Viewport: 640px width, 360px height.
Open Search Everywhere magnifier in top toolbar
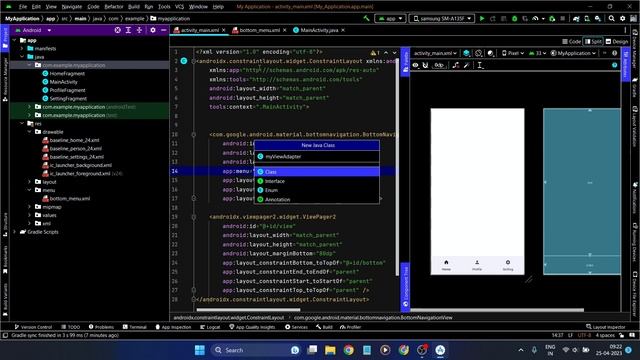click(x=611, y=18)
